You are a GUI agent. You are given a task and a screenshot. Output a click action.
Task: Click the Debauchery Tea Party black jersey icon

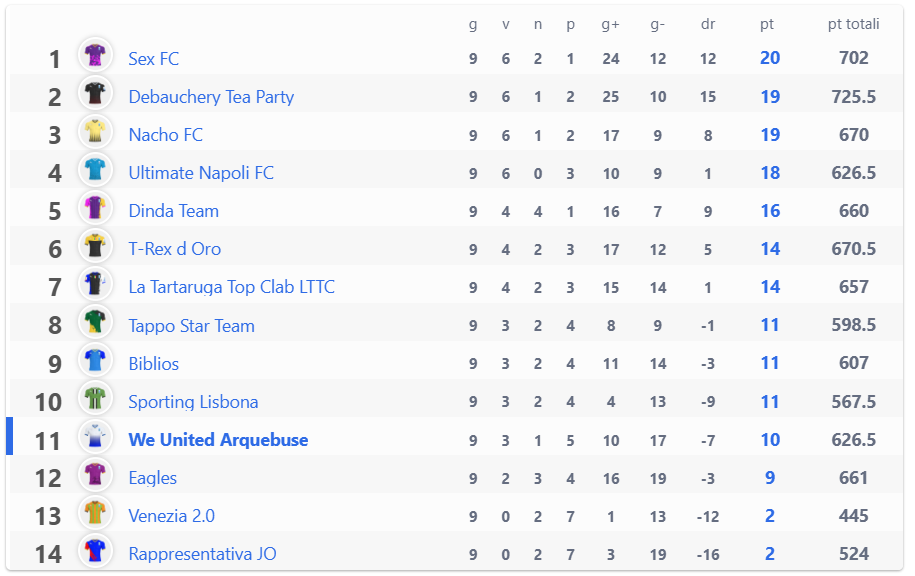[x=95, y=93]
